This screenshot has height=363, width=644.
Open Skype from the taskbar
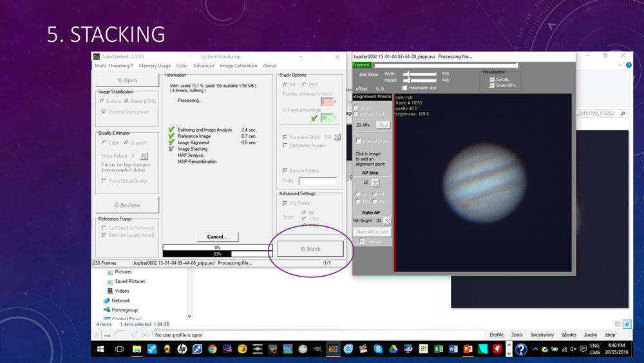[x=378, y=349]
